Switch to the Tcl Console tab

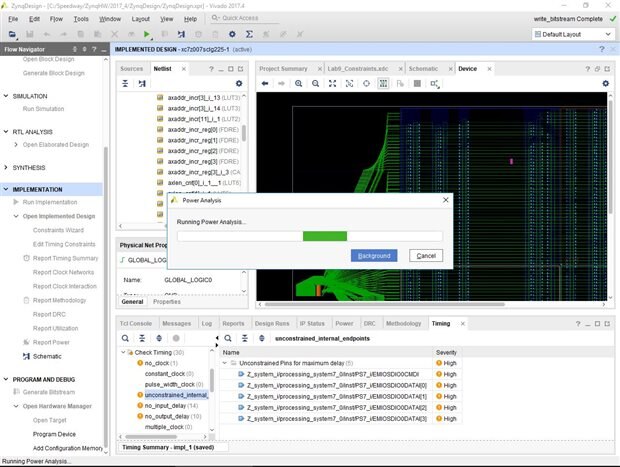point(136,324)
